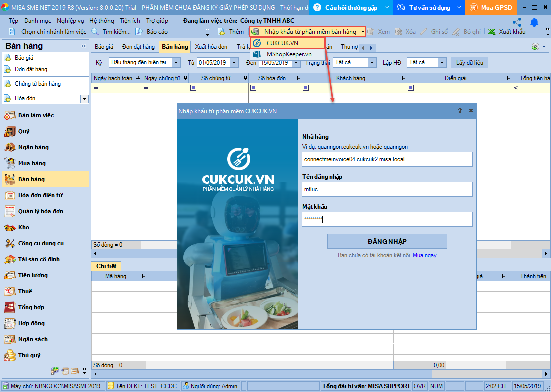Screen dimensions: 551x392
Task: Open Câu hỏi thường gặp dropdown
Action: point(386,7)
